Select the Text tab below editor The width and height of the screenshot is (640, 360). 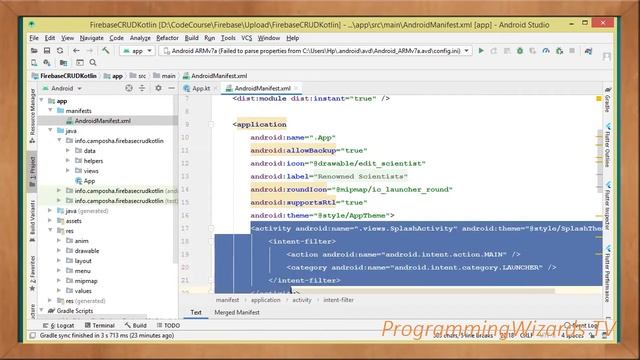196,312
